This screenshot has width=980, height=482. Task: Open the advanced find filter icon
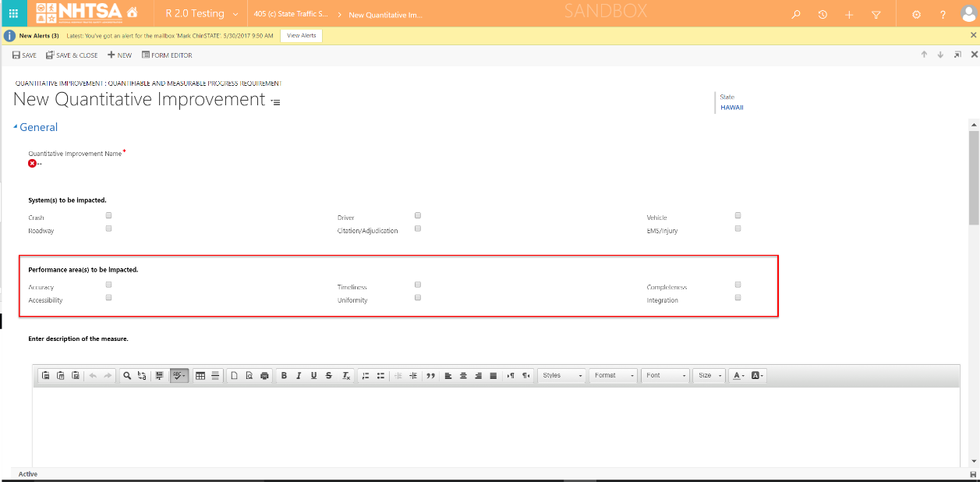[x=876, y=14]
